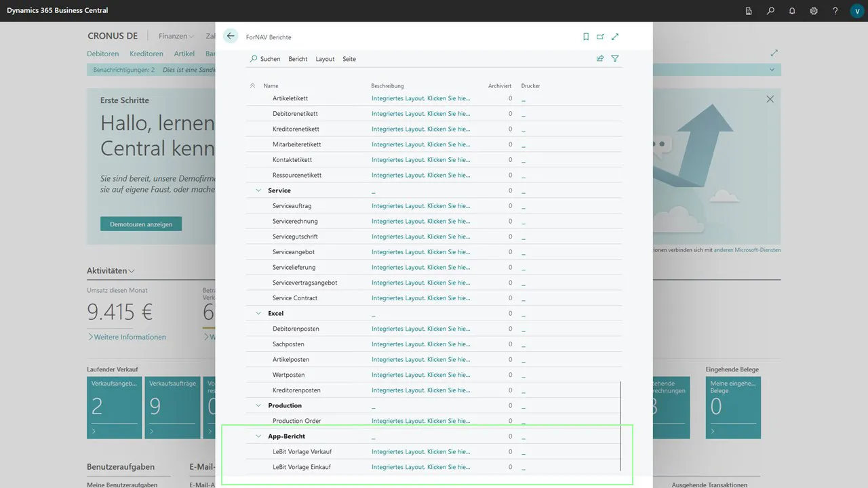Image resolution: width=868 pixels, height=488 pixels.
Task: Collapse the Excel group
Action: click(258, 313)
